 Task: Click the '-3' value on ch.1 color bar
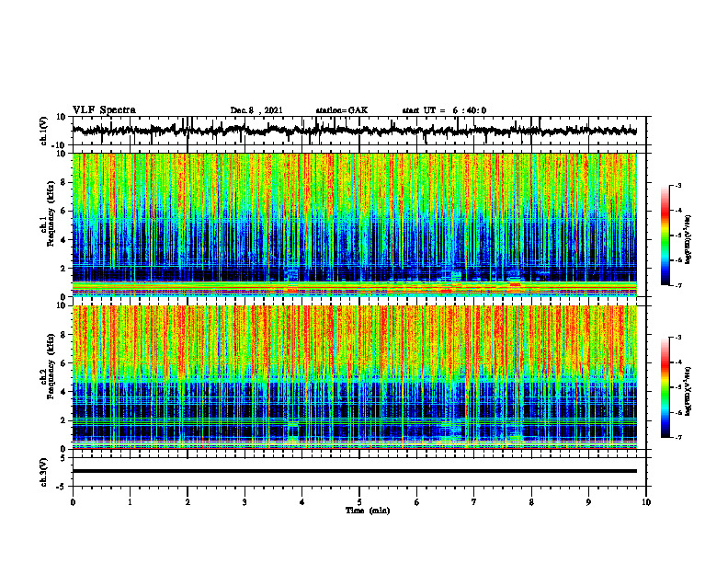click(x=678, y=185)
